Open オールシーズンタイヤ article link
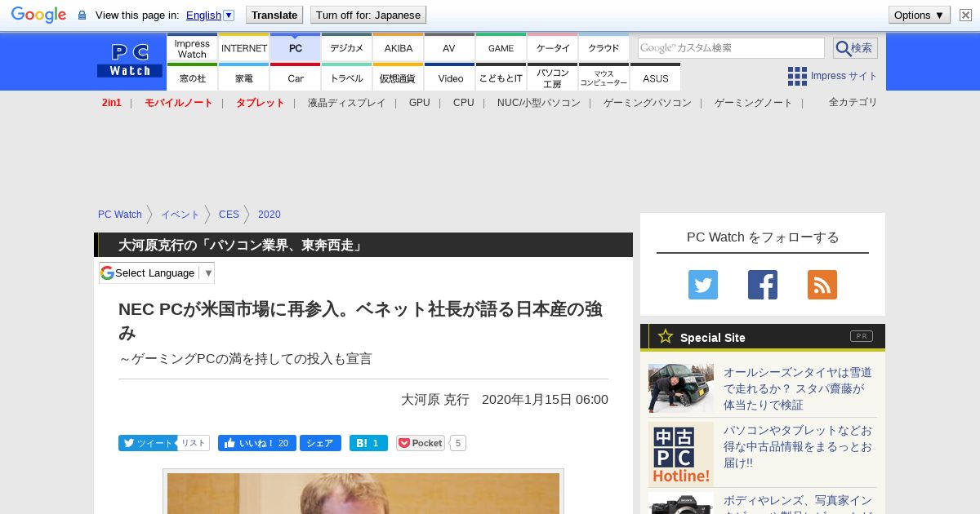Image resolution: width=980 pixels, height=514 pixels. click(800, 388)
